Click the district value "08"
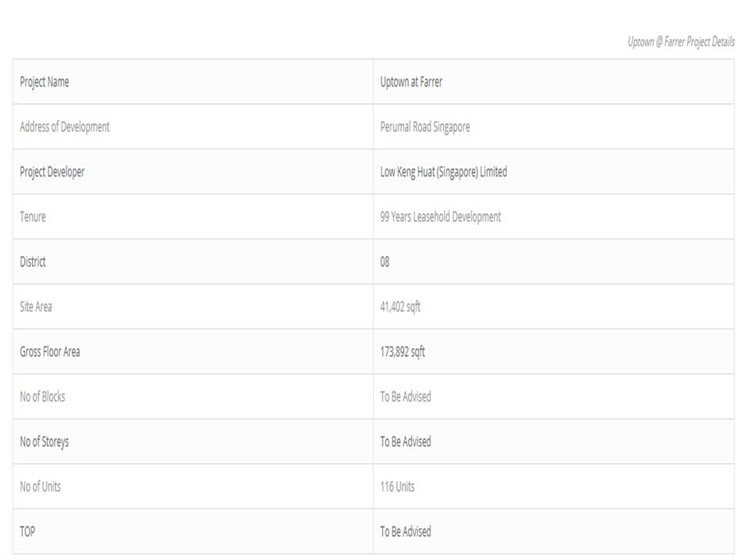Image resolution: width=737 pixels, height=560 pixels. click(x=385, y=262)
